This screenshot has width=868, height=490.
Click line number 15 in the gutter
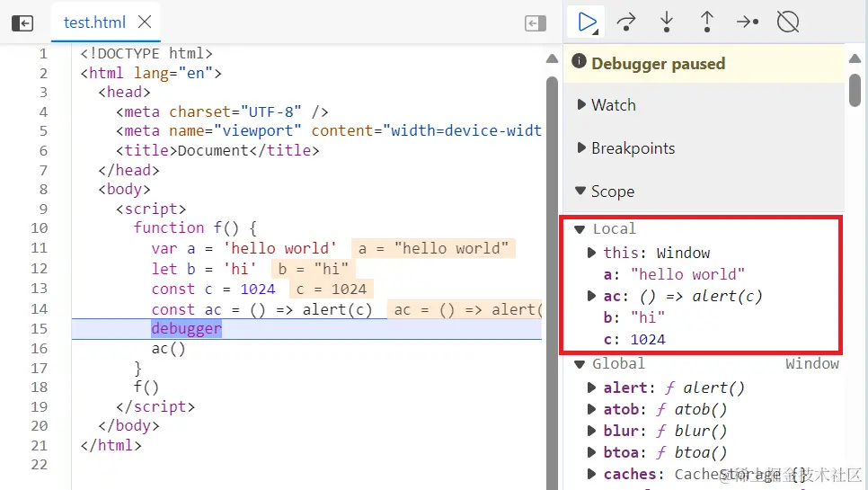point(40,328)
